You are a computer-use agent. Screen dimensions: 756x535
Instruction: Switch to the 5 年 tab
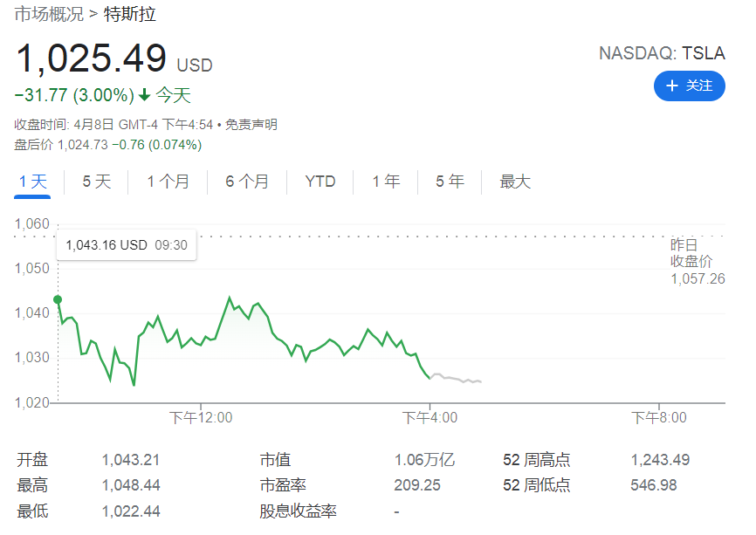450,182
